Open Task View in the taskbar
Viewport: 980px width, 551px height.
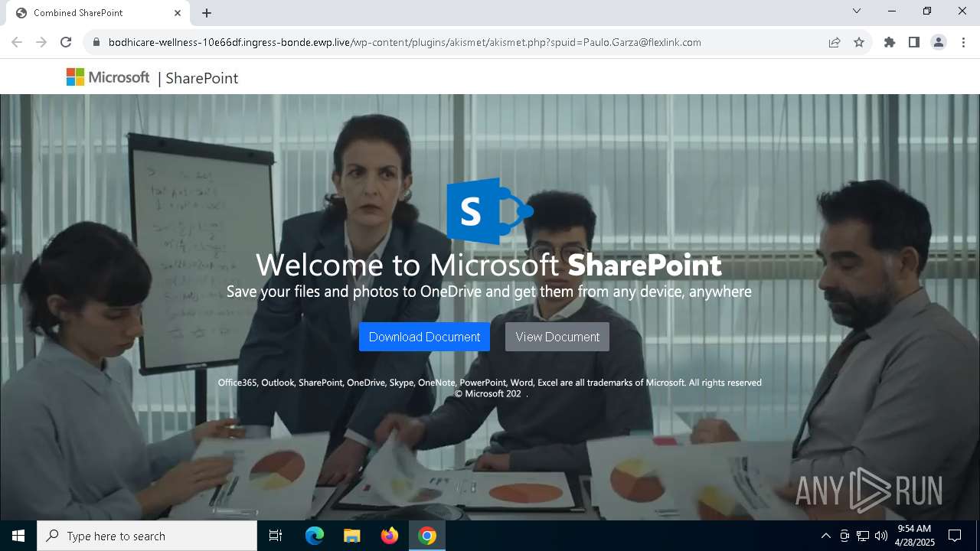[276, 536]
